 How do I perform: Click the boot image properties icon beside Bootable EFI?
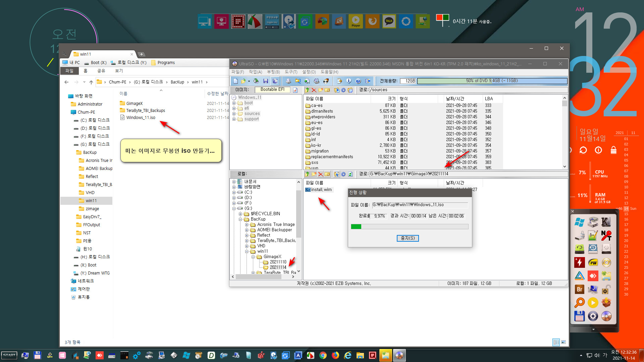click(295, 90)
